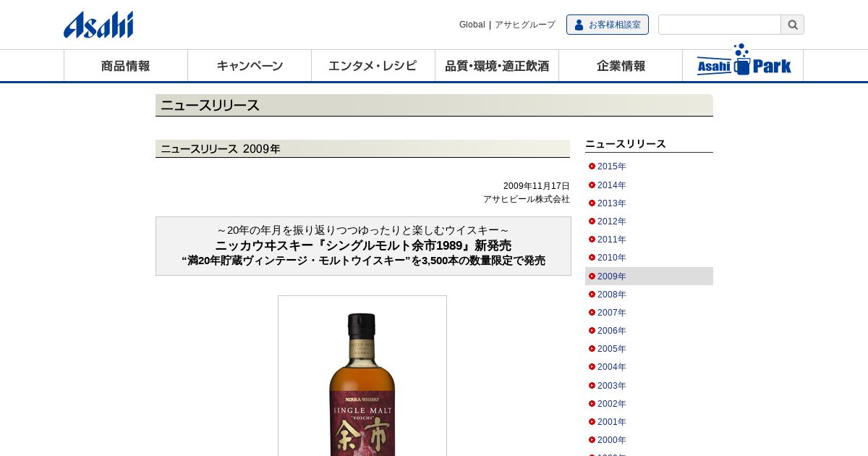Click the sidebar ニュースリリース heading
The height and width of the screenshot is (456, 868).
pyautogui.click(x=626, y=144)
